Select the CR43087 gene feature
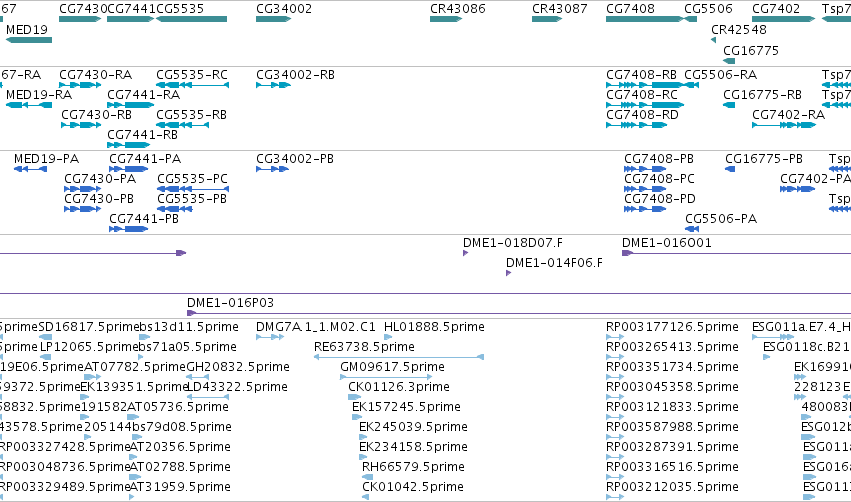Screen dimensions: 851x502 coord(547,19)
